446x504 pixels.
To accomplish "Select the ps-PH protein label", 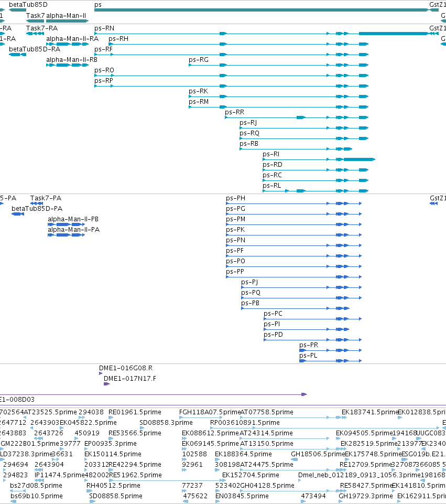I will [236, 198].
